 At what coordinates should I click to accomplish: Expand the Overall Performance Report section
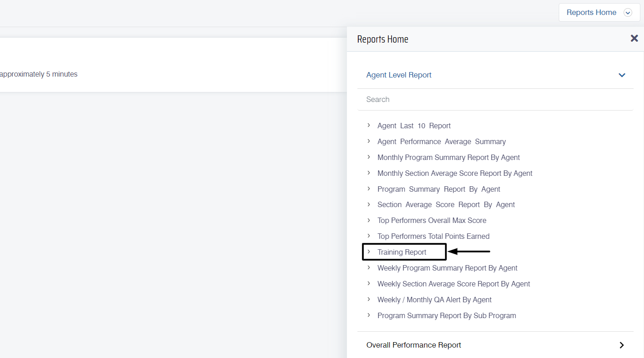pyautogui.click(x=495, y=345)
